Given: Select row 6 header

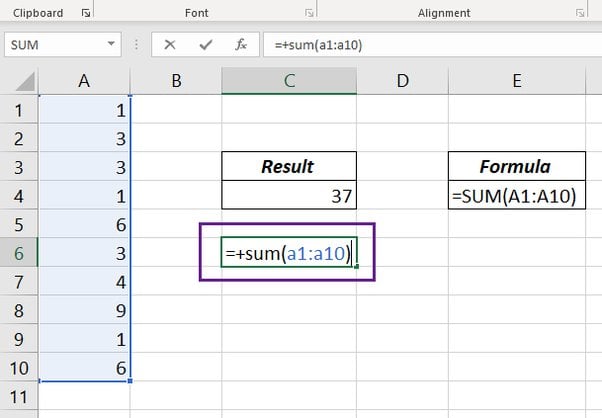Looking at the screenshot, I should [19, 254].
